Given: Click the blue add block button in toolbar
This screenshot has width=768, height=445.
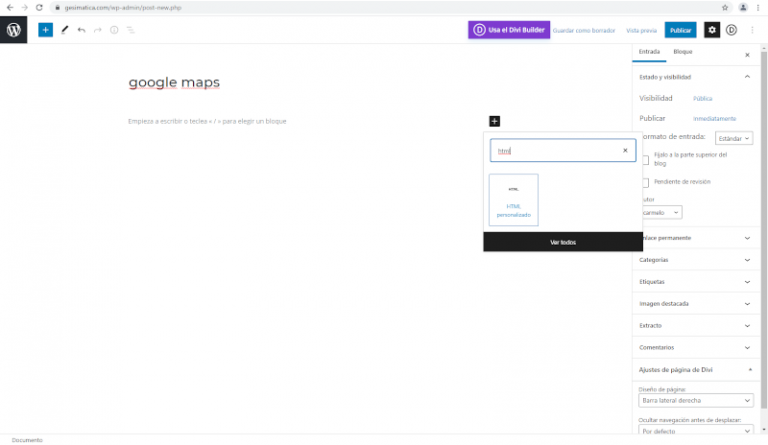Looking at the screenshot, I should tap(46, 30).
